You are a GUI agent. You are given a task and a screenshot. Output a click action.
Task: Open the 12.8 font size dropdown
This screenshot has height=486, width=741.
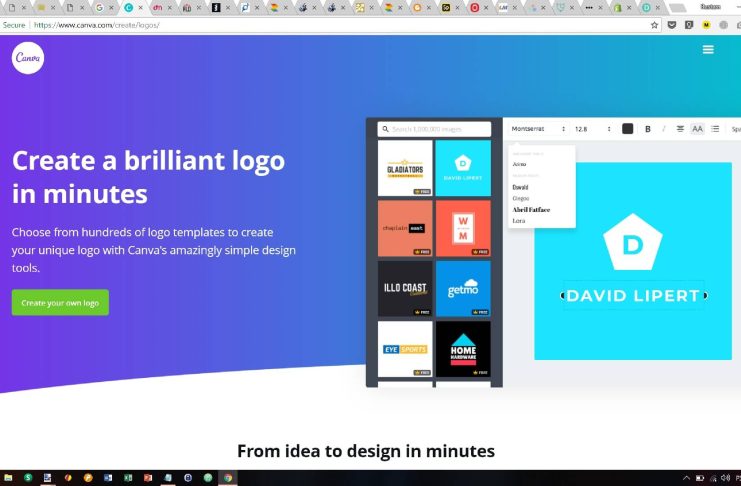593,129
